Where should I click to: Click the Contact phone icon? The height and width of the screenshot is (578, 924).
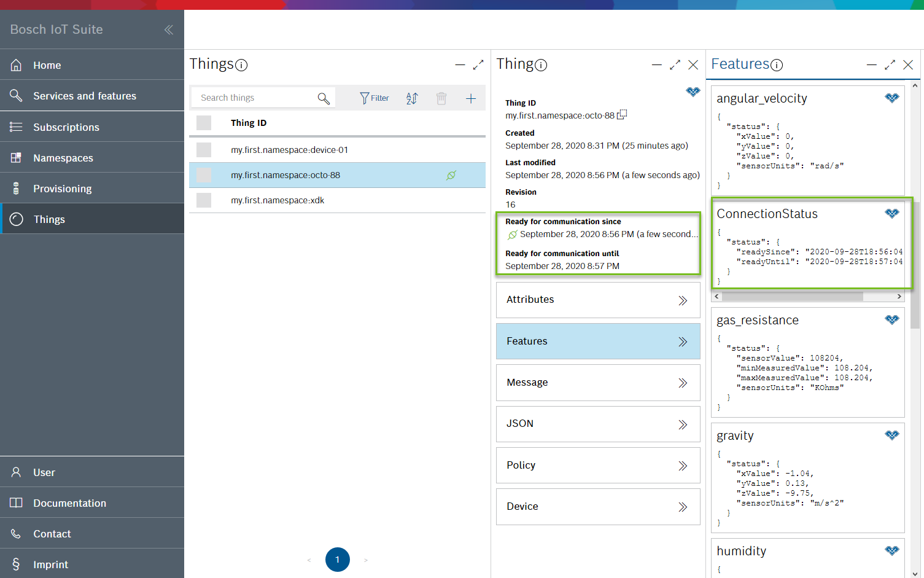pyautogui.click(x=16, y=534)
